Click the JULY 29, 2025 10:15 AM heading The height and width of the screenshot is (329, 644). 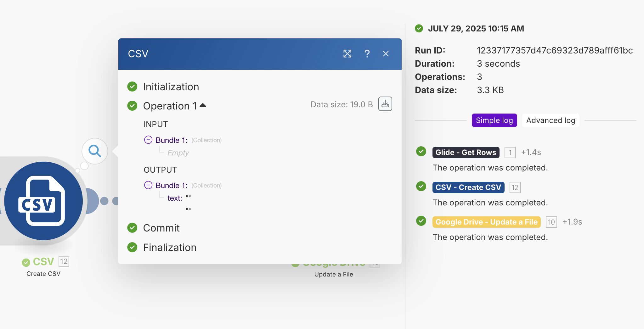[x=476, y=29]
